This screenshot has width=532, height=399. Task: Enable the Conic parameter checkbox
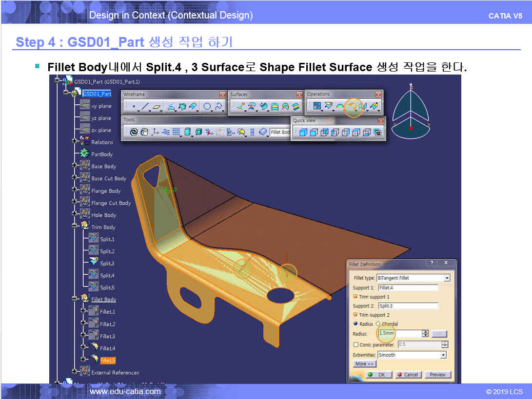(x=355, y=345)
